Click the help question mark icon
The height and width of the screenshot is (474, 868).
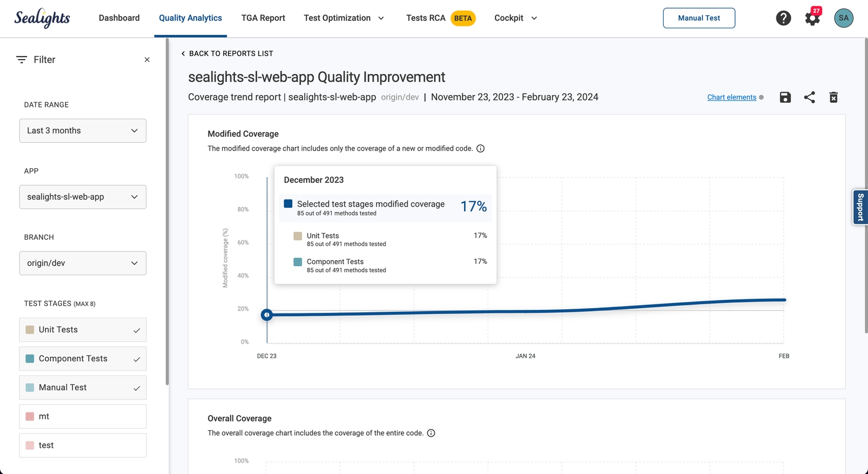tap(783, 18)
